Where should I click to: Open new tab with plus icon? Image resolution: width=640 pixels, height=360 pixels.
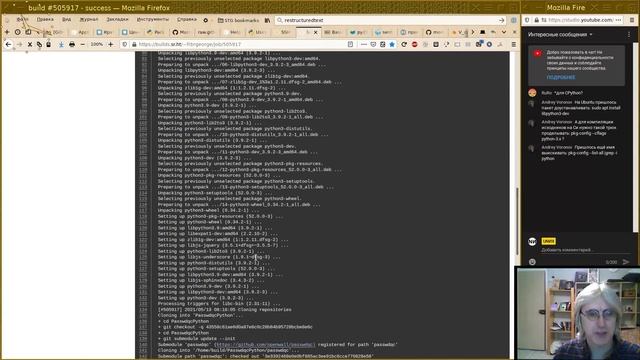[7, 32]
